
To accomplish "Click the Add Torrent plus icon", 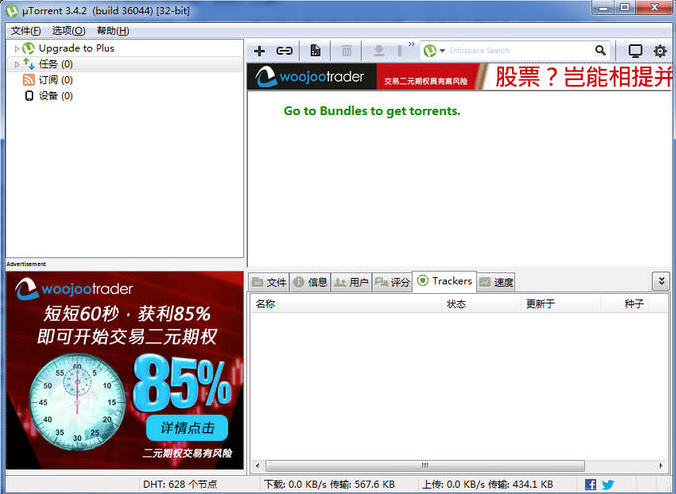I will (x=259, y=51).
